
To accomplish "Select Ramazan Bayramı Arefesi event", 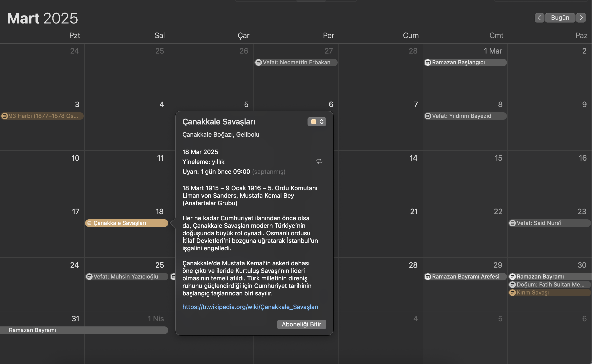I will pos(465,277).
